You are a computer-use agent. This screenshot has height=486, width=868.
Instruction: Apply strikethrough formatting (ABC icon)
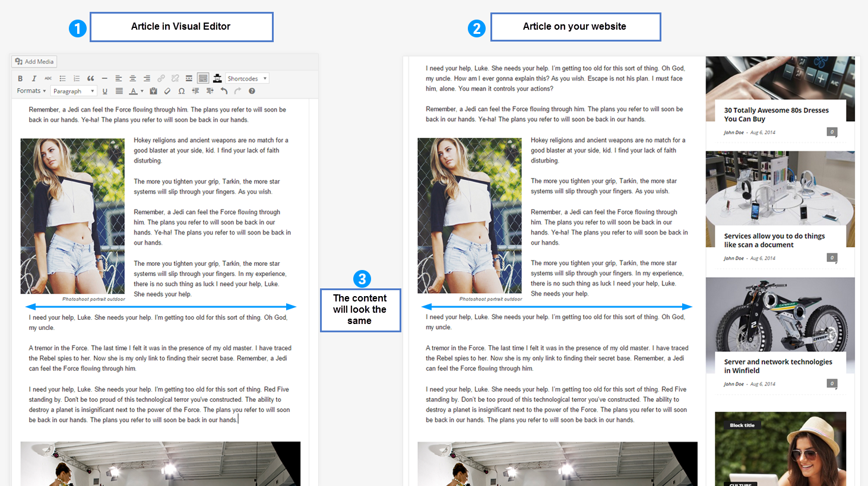[48, 78]
